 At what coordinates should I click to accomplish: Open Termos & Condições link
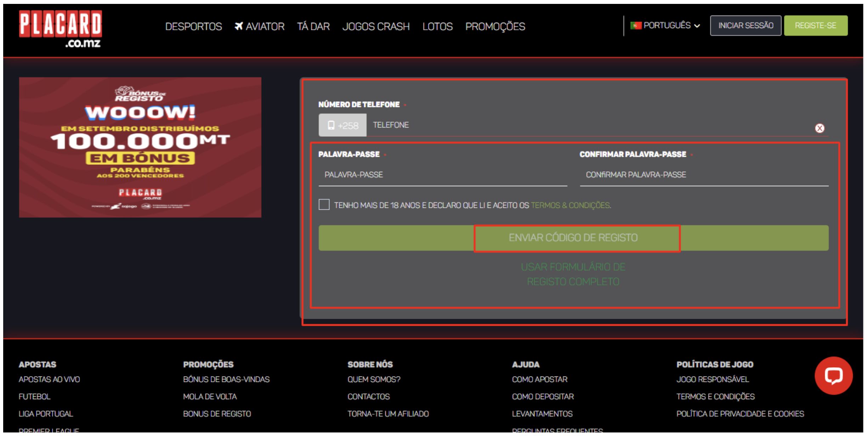tap(570, 205)
